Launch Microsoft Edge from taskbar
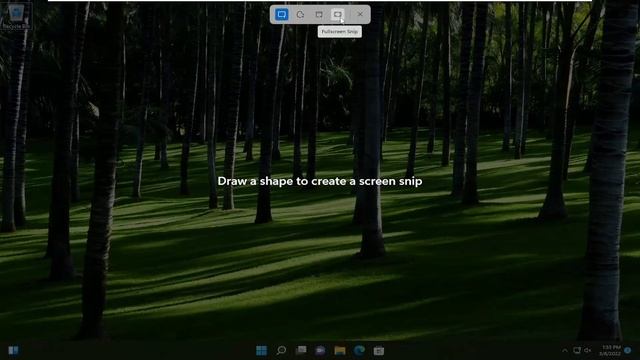The image size is (640, 360). tap(359, 350)
